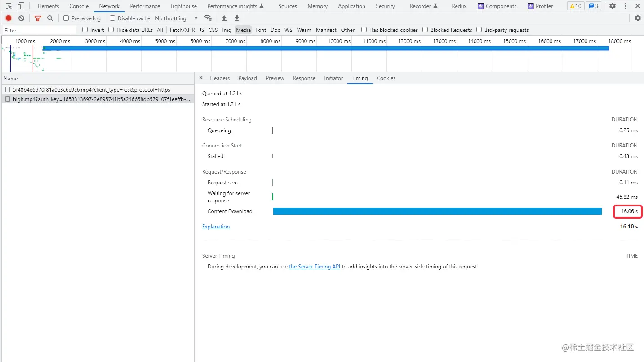
Task: Switch to the Console panel
Action: click(79, 6)
